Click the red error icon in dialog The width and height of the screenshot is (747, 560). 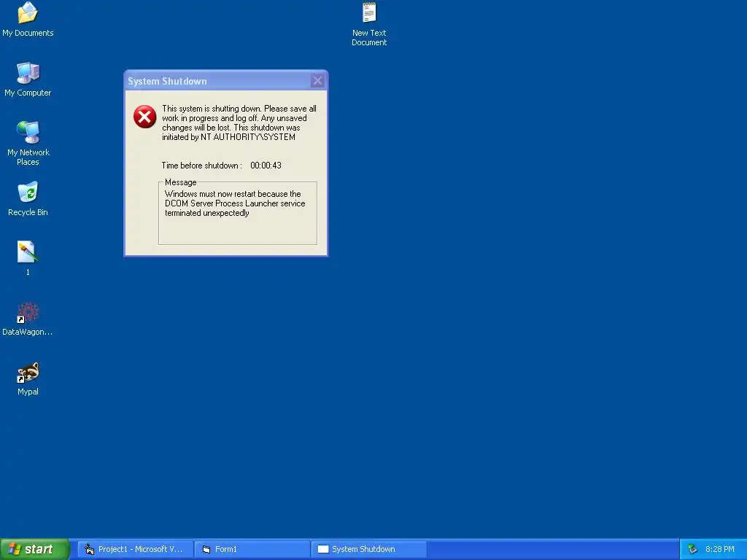point(145,117)
